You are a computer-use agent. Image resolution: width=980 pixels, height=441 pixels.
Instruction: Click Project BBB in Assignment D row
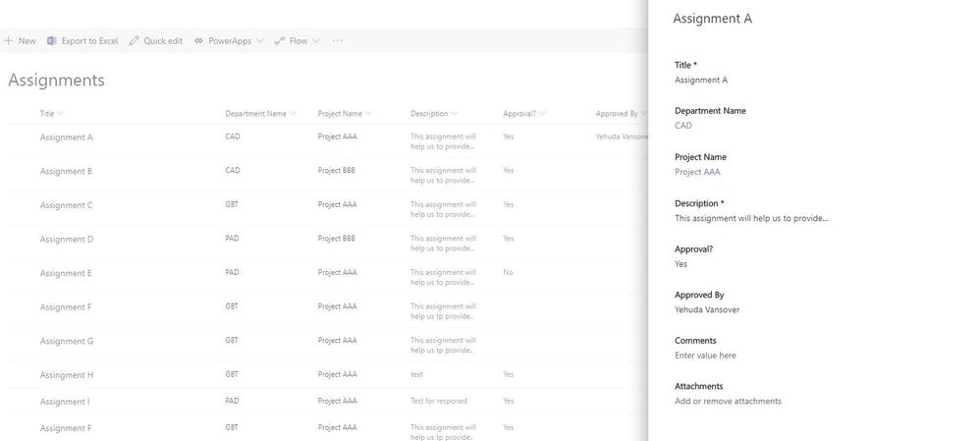pos(336,239)
